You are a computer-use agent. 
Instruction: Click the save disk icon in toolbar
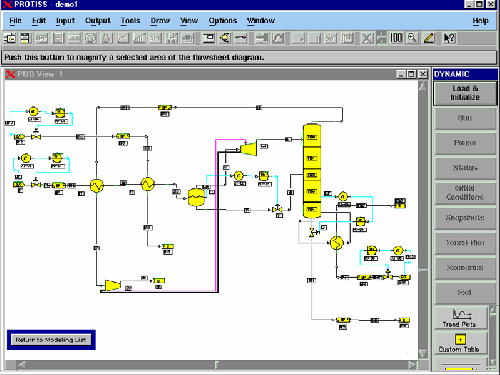click(x=25, y=38)
